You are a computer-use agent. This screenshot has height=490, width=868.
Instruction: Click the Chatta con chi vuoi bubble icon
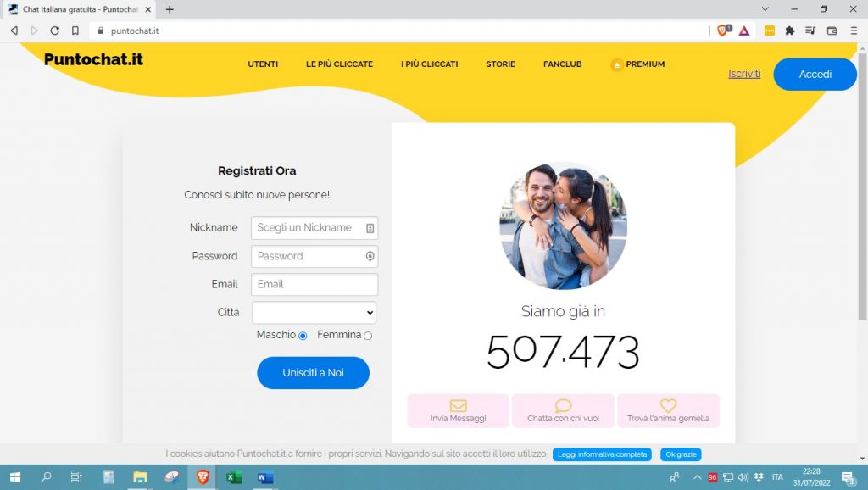pos(563,405)
